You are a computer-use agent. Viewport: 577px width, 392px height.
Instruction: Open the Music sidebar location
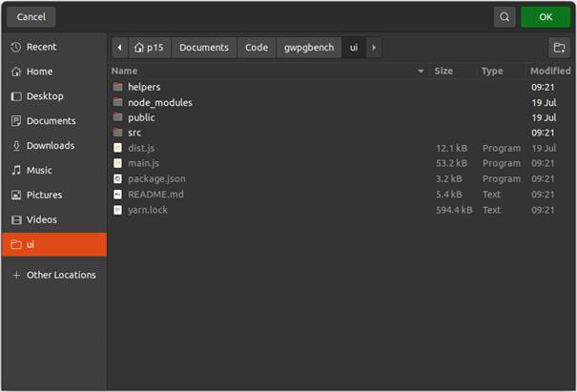(x=54, y=170)
